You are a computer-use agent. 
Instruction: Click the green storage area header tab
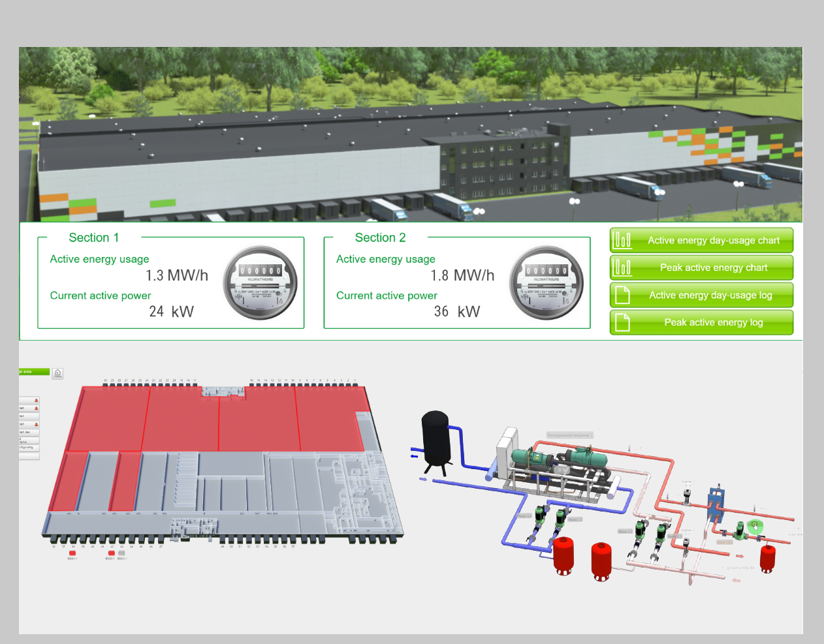point(34,372)
